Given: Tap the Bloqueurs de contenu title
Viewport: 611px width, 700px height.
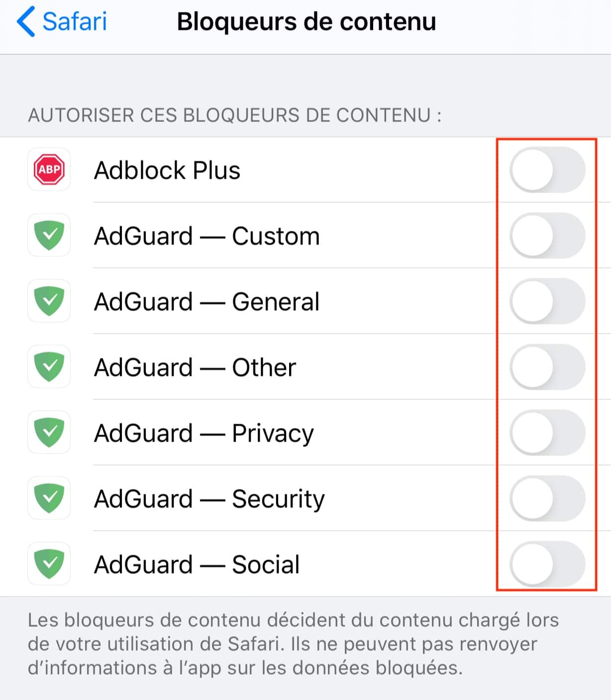Looking at the screenshot, I should (x=306, y=22).
